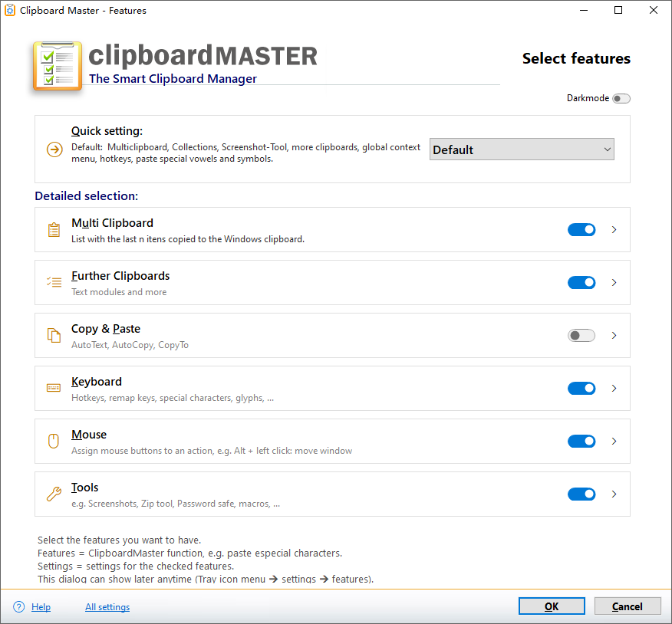Click 'The Smart Clipboard Manager' tagline
This screenshot has width=672, height=624.
(x=173, y=79)
